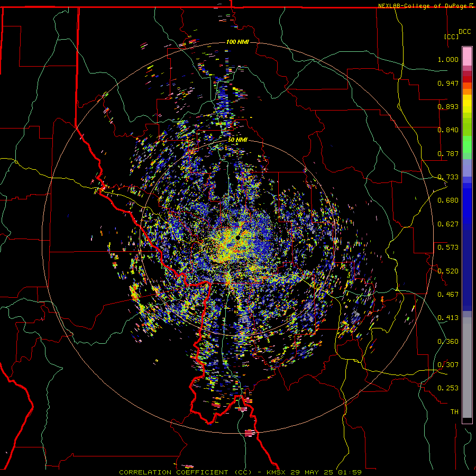Click the 0.680 scale value

pos(448,200)
